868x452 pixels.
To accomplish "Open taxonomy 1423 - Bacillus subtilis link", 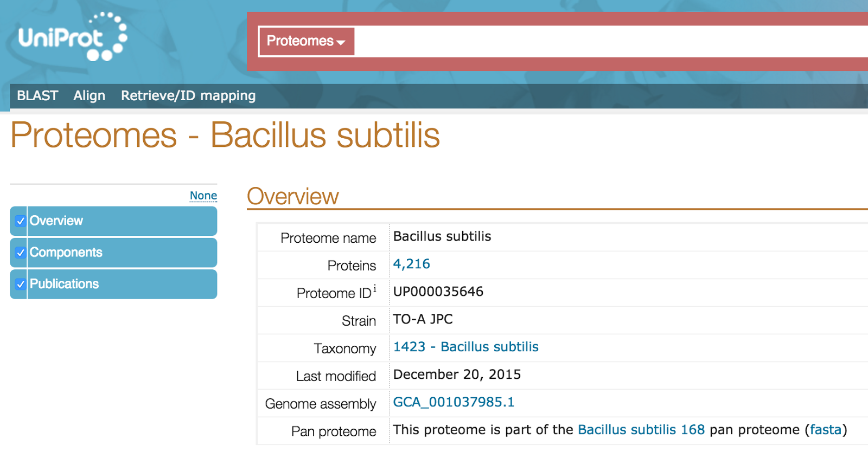I will click(x=465, y=347).
